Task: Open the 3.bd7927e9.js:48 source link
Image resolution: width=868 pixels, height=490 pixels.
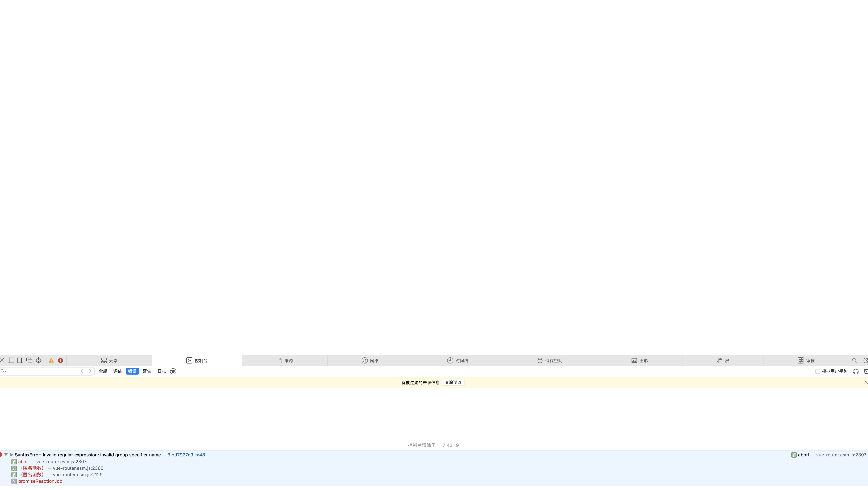Action: [x=186, y=455]
